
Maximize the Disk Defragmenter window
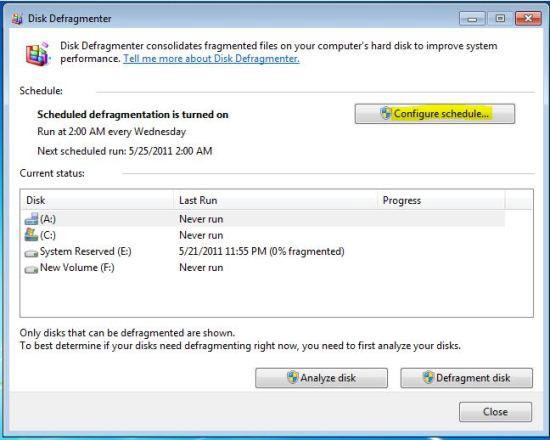coord(500,18)
